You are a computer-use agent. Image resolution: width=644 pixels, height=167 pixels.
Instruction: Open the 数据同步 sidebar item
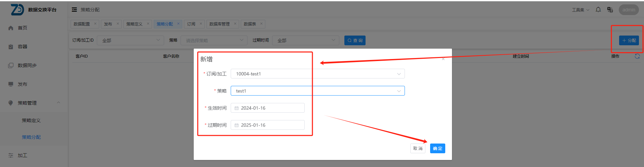[x=27, y=65]
